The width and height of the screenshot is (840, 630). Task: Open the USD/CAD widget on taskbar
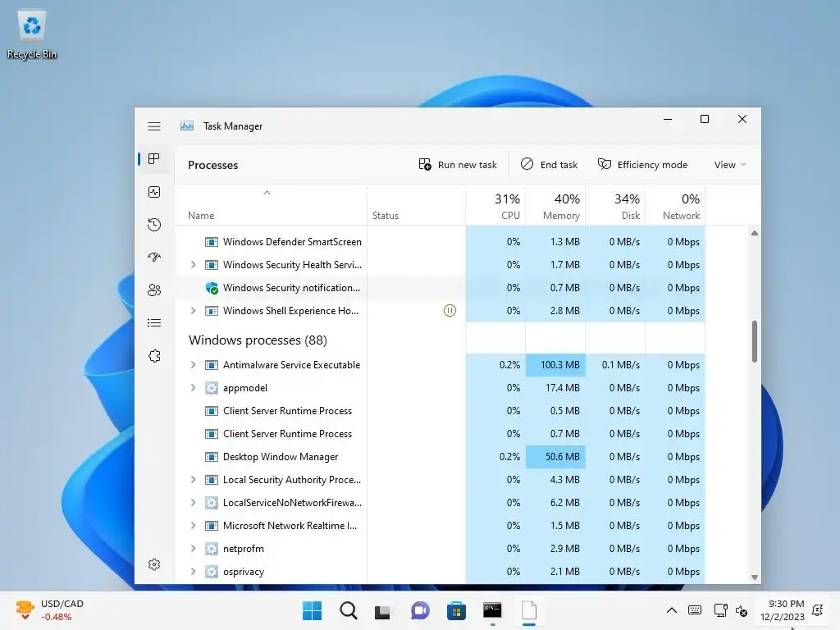tap(50, 610)
